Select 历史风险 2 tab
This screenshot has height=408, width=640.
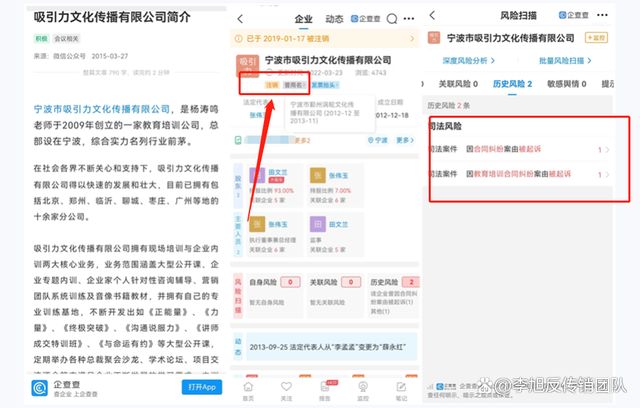pyautogui.click(x=512, y=84)
